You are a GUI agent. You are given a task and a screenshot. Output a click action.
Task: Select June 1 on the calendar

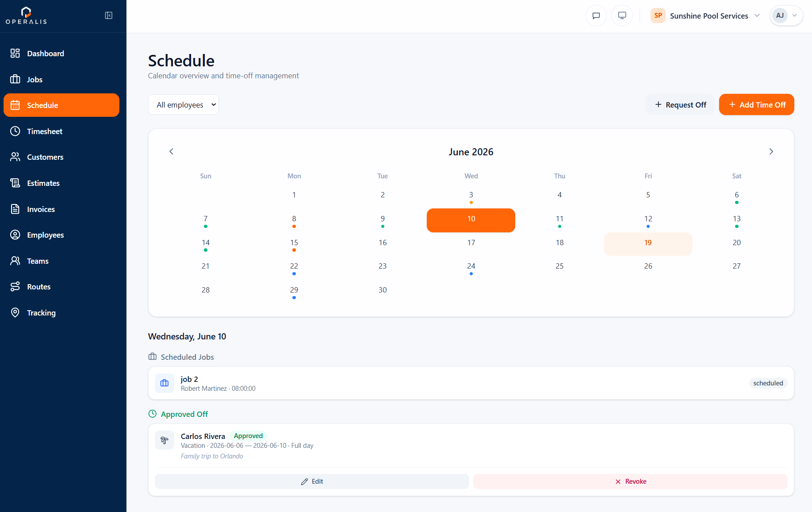click(294, 196)
